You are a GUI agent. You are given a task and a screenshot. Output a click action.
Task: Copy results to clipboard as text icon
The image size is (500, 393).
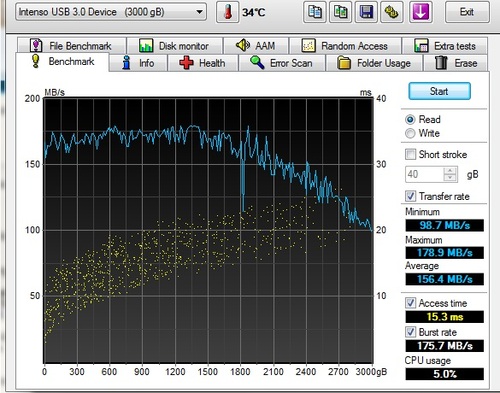tap(315, 12)
